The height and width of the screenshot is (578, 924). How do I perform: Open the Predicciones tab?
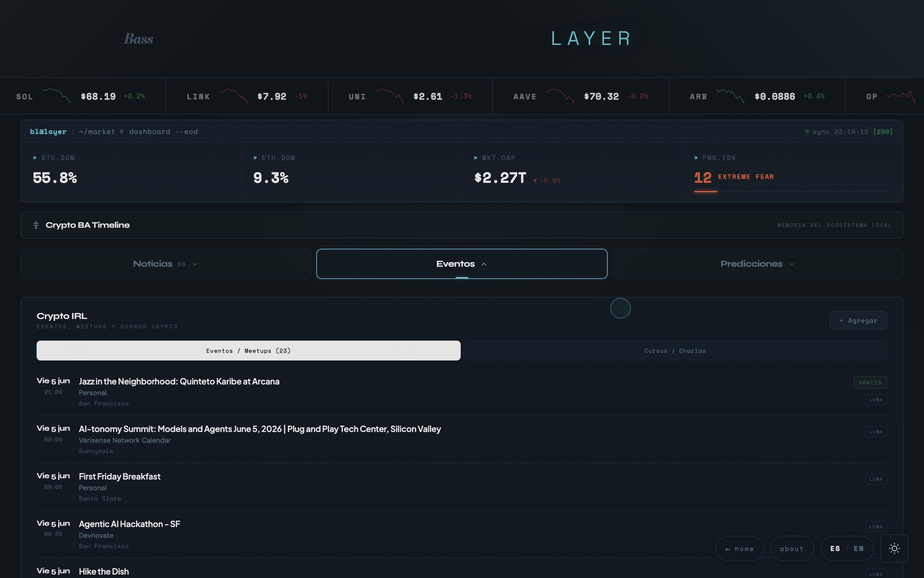[x=758, y=264]
